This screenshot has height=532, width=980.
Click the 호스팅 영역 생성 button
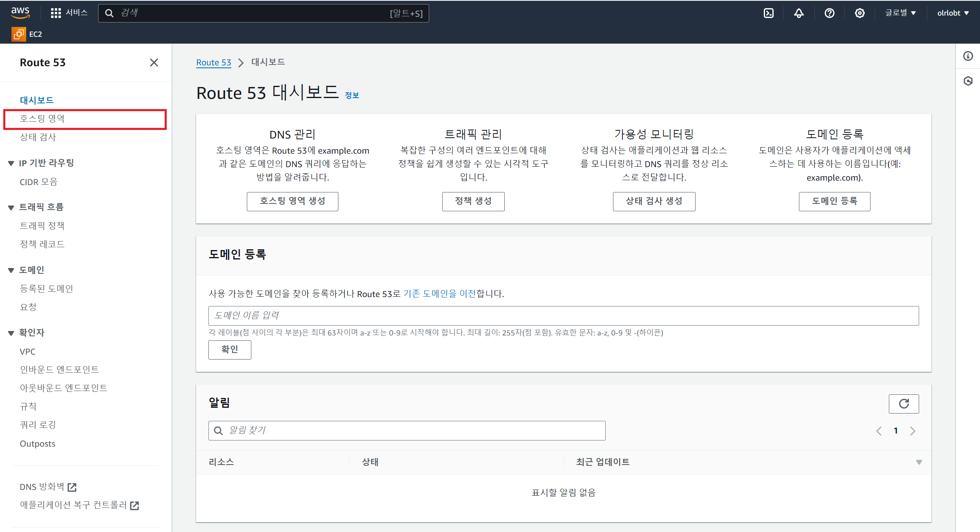coord(292,201)
